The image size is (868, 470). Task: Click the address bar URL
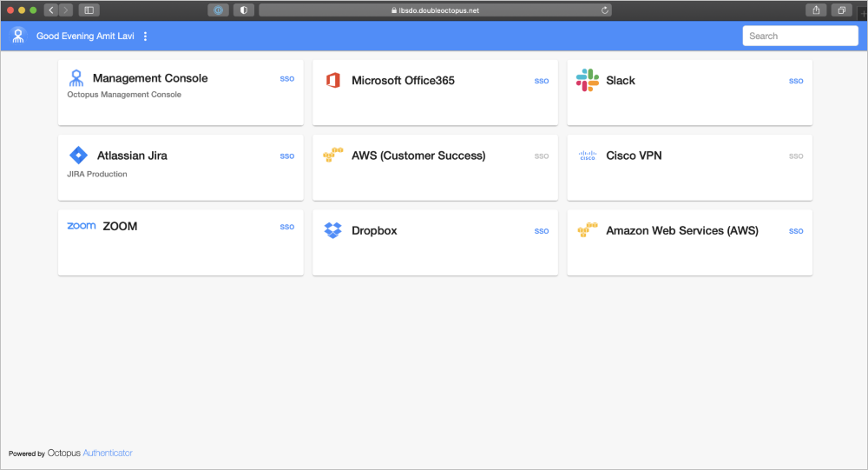tap(435, 10)
